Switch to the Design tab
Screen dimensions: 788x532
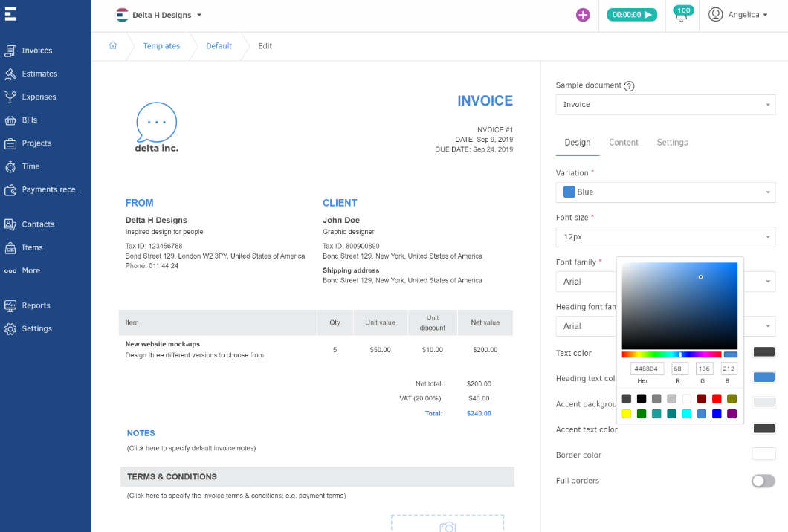coord(578,143)
